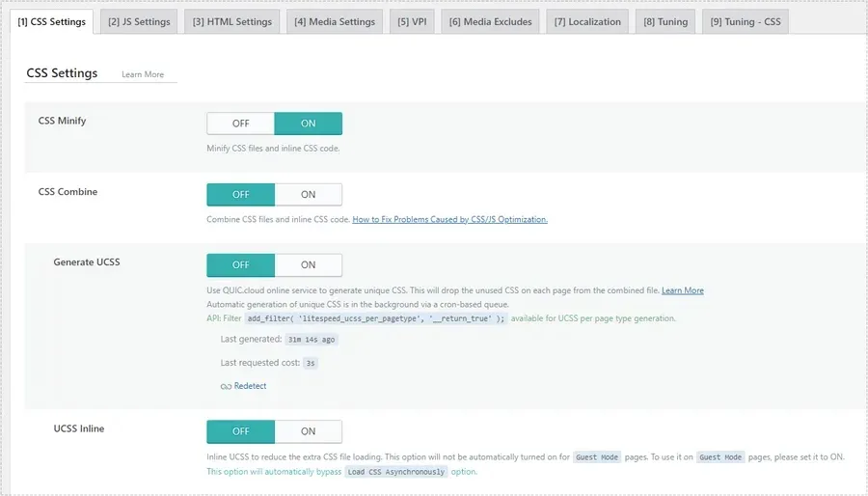Click the CSS Settings heading
The image size is (868, 496).
point(62,73)
